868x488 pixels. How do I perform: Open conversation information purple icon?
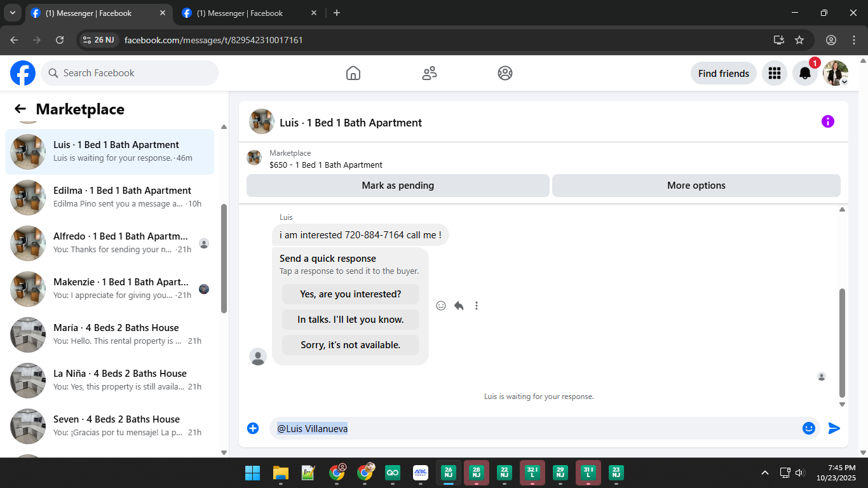click(827, 121)
